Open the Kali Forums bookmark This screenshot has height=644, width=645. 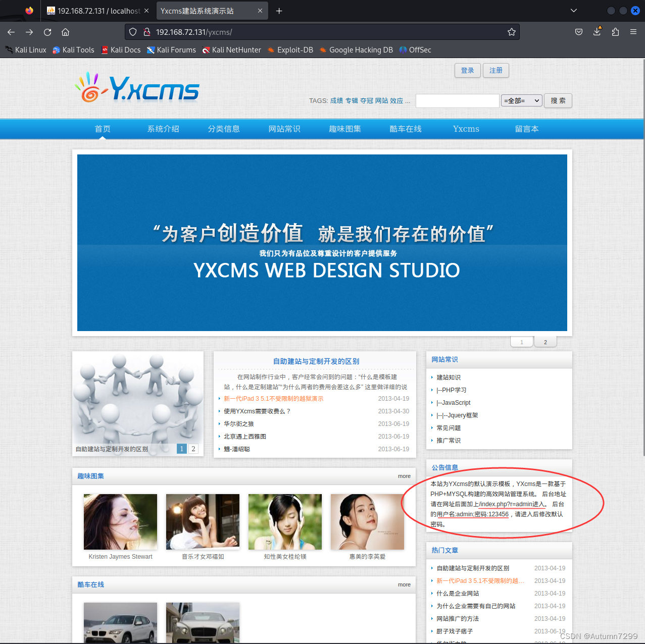click(x=172, y=50)
